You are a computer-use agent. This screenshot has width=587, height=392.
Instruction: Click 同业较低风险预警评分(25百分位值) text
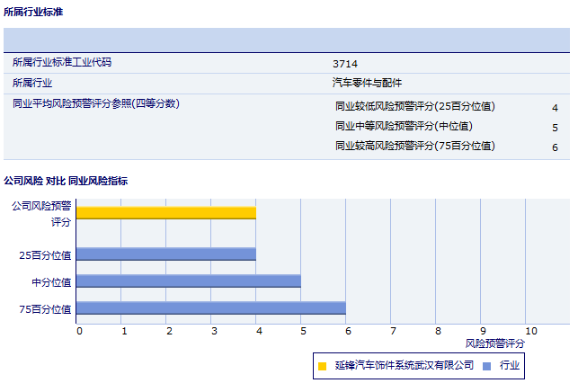coord(414,106)
